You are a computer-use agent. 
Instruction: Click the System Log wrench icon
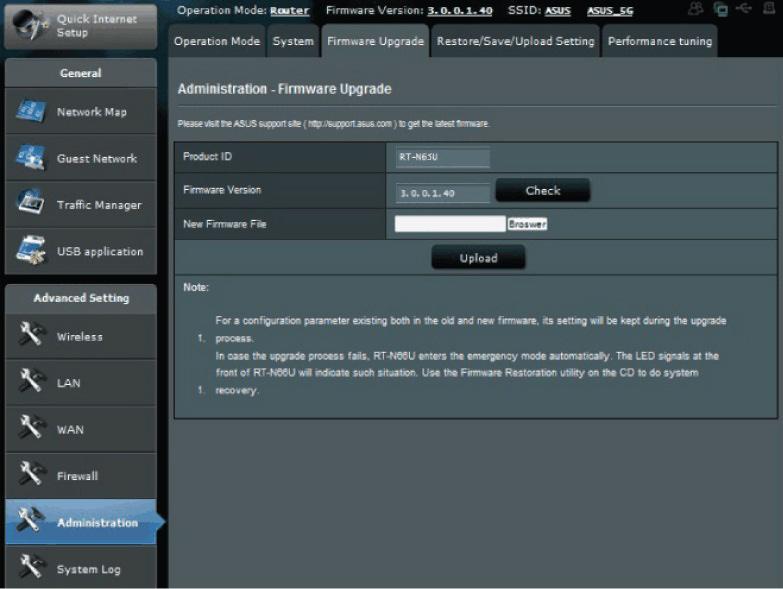click(x=31, y=566)
